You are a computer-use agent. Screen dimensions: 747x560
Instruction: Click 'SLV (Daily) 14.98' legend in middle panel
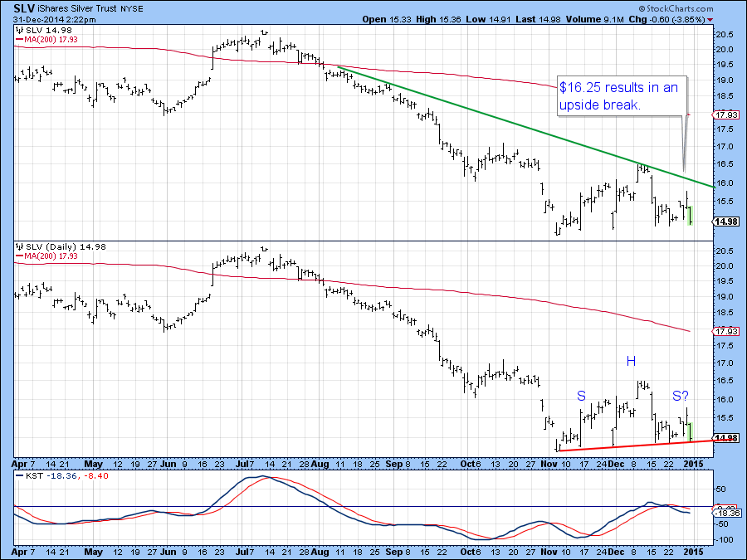pyautogui.click(x=66, y=246)
